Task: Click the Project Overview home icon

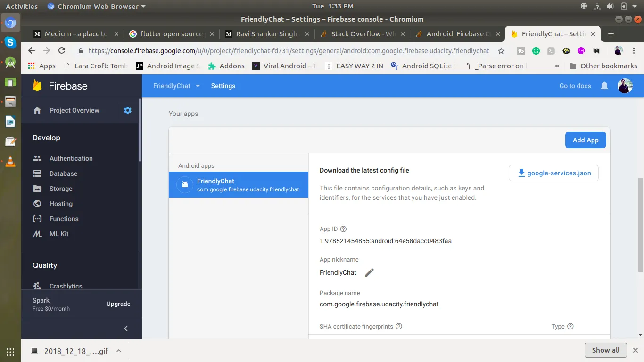Action: pos(37,110)
